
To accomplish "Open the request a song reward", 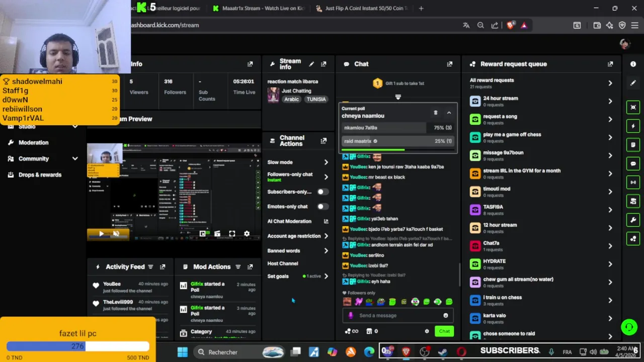I will (x=542, y=119).
